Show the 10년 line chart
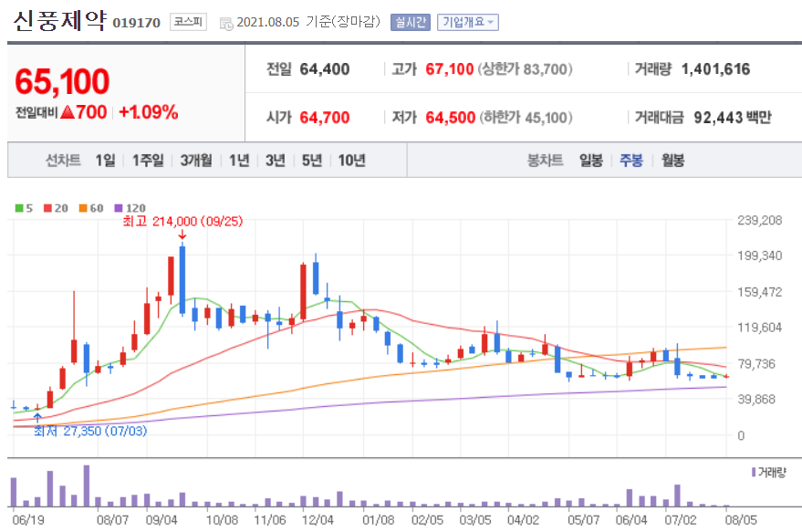The width and height of the screenshot is (802, 532). pos(352,160)
